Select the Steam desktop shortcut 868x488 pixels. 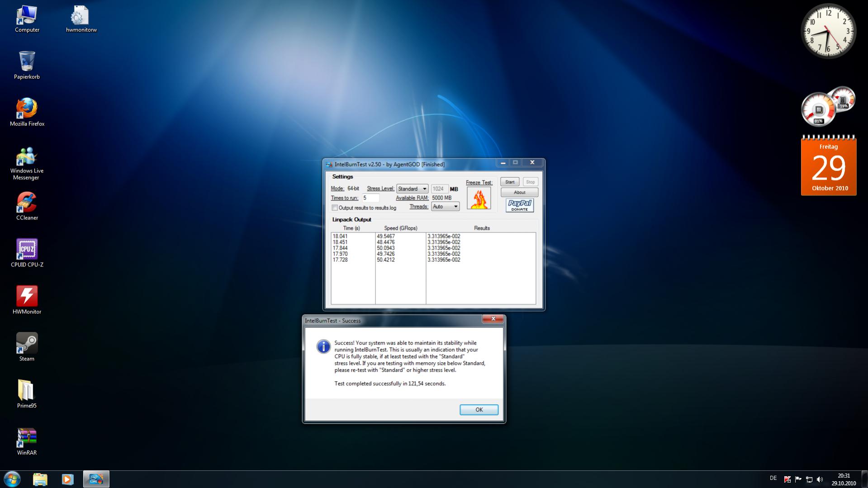click(27, 348)
